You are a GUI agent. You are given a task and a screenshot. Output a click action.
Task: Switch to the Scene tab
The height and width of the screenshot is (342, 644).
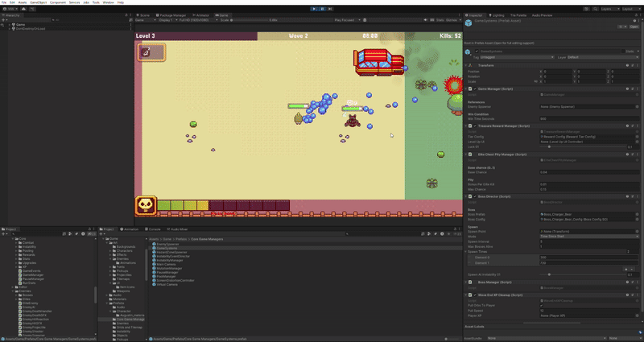point(145,14)
